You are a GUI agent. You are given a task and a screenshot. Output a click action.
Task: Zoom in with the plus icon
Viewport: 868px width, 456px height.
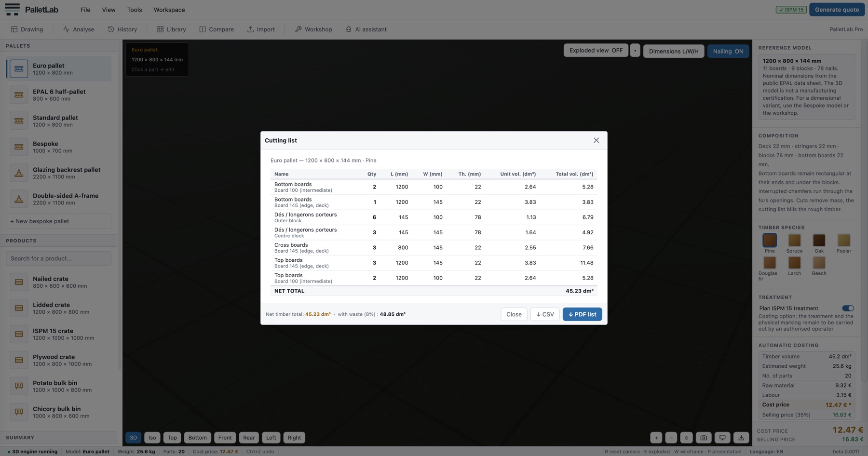point(656,438)
